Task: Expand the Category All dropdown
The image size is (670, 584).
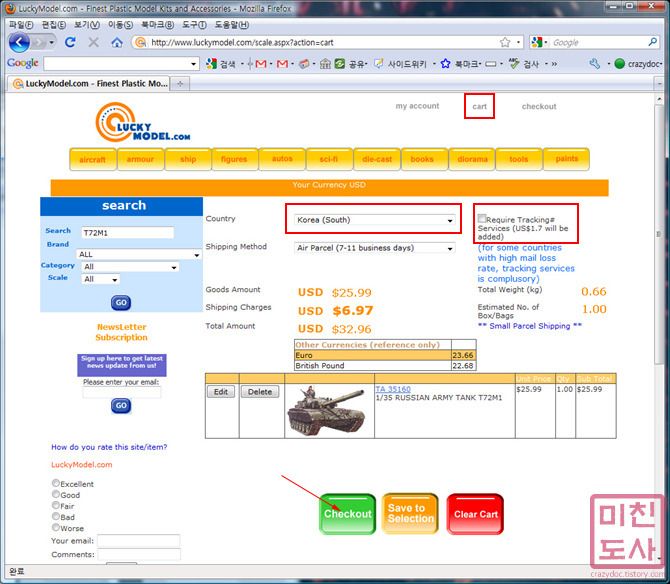Action: pos(130,267)
